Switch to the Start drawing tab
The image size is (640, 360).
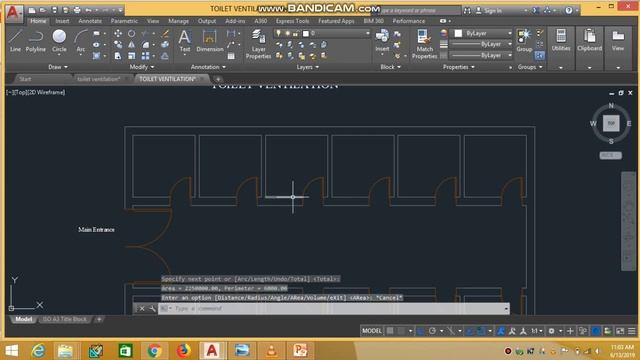click(x=25, y=79)
